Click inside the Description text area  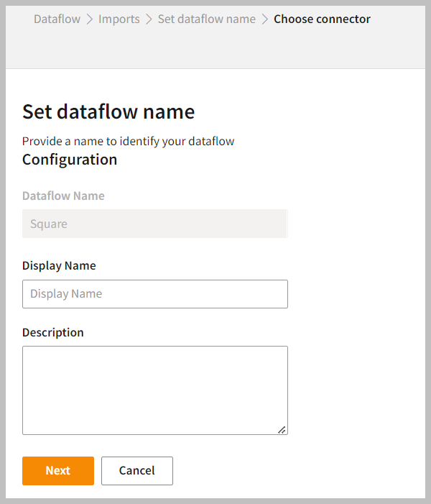pyautogui.click(x=154, y=390)
